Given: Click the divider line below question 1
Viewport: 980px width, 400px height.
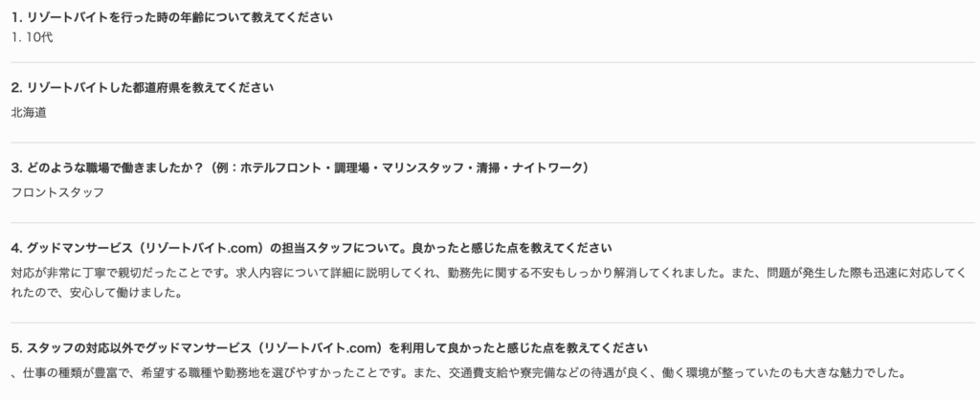Looking at the screenshot, I should 493,62.
